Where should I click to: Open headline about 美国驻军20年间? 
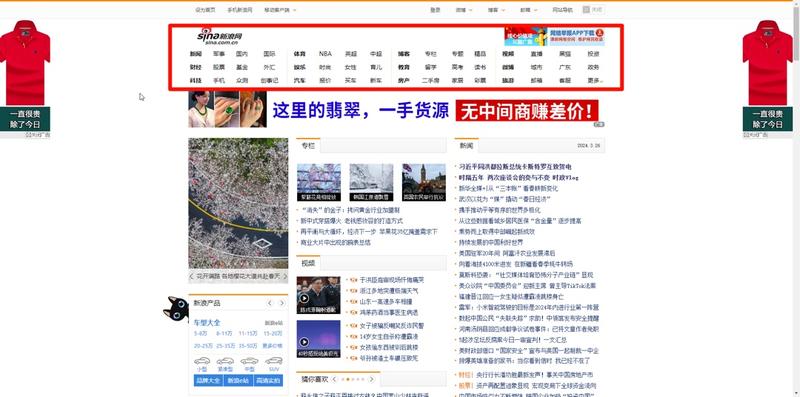pyautogui.click(x=507, y=253)
